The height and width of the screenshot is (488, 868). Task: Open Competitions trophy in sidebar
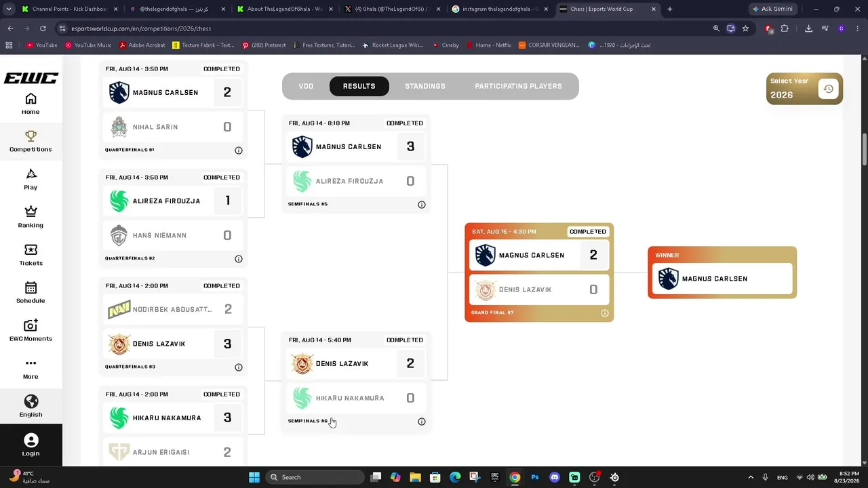tap(31, 136)
